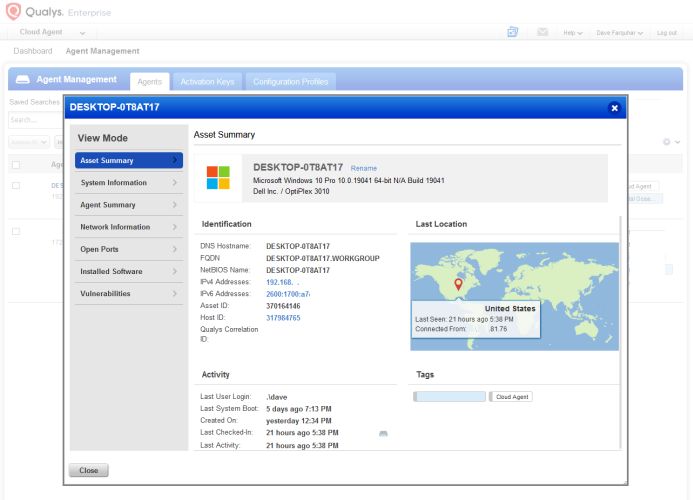The width and height of the screenshot is (693, 500).
Task: Check the second agent row checkbox
Action: coord(16,231)
